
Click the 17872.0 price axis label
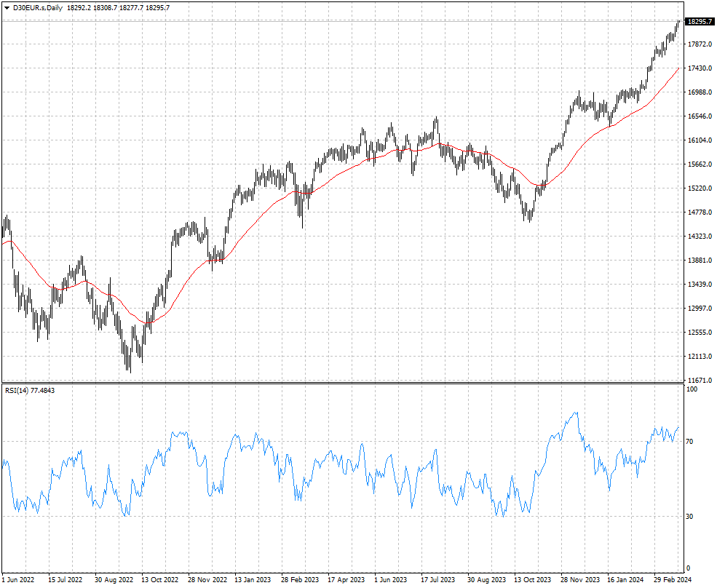700,44
